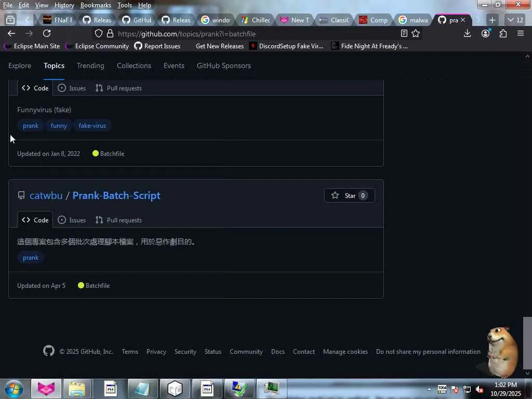Open the Bookmarks menu
532x399 pixels.
click(96, 5)
